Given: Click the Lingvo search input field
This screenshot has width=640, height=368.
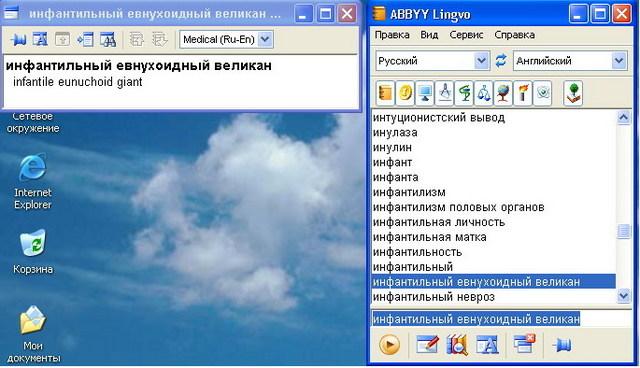Looking at the screenshot, I should pyautogui.click(x=502, y=318).
